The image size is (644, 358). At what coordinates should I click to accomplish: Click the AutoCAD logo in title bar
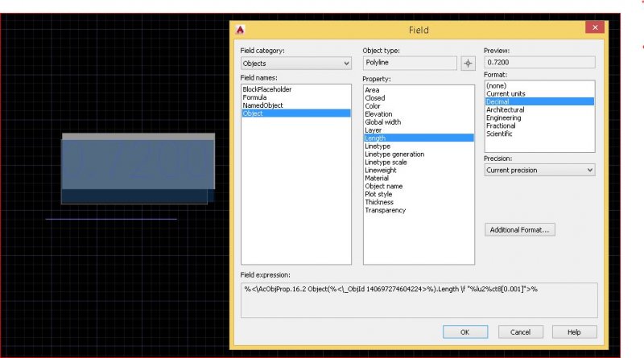pyautogui.click(x=240, y=30)
